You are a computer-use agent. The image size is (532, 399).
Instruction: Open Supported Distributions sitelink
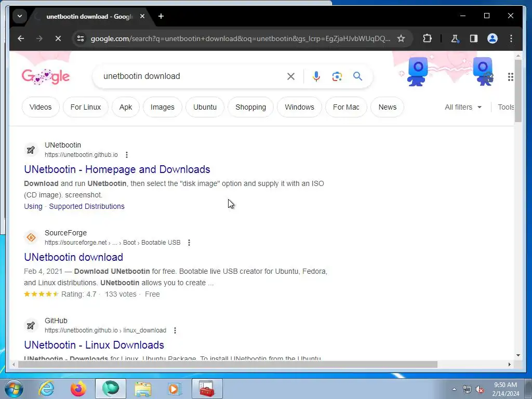click(x=87, y=206)
